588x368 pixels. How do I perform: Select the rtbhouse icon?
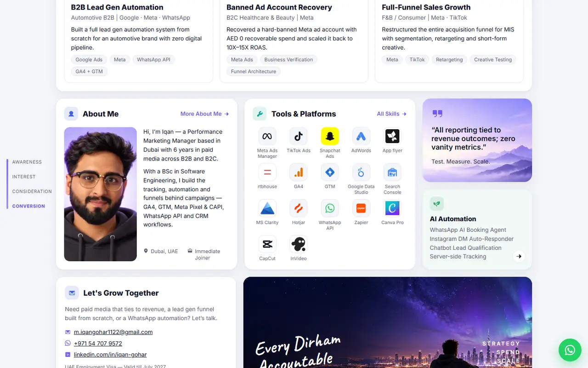267,172
